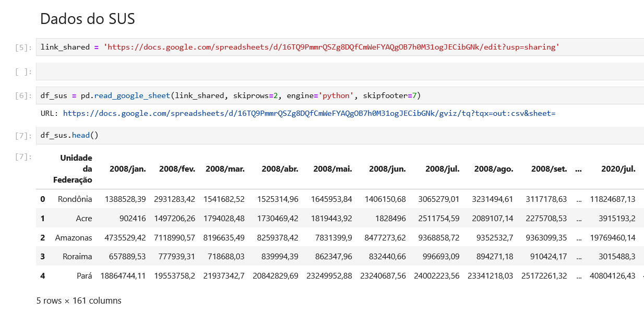Click the '5 rows × 161 columns' summary text
Viewport: 644px width, 313px height.
click(79, 301)
